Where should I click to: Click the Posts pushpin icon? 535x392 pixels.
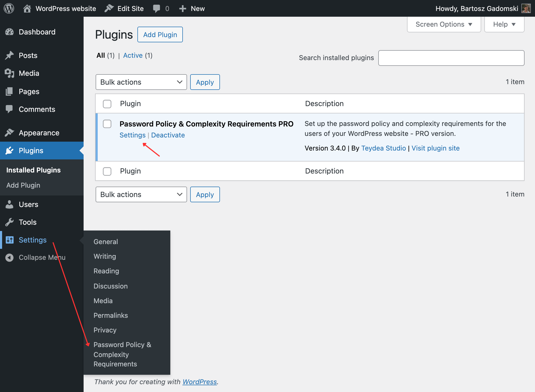(x=10, y=55)
